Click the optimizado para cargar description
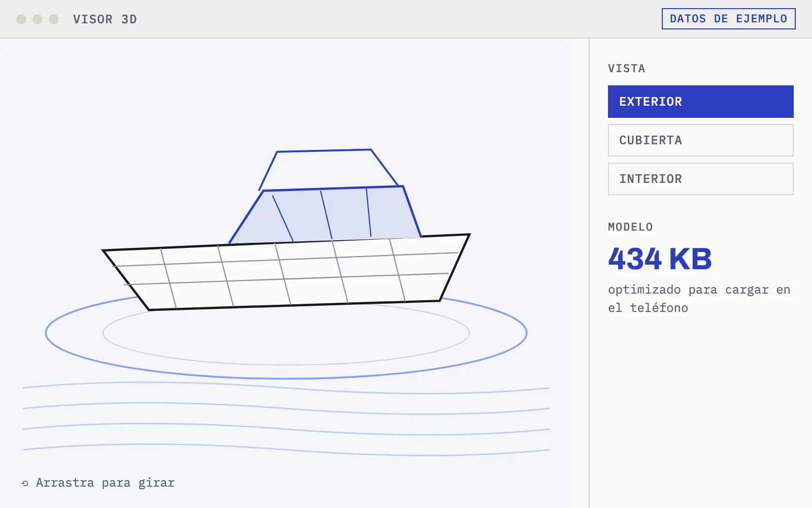The image size is (812, 508). click(x=699, y=299)
